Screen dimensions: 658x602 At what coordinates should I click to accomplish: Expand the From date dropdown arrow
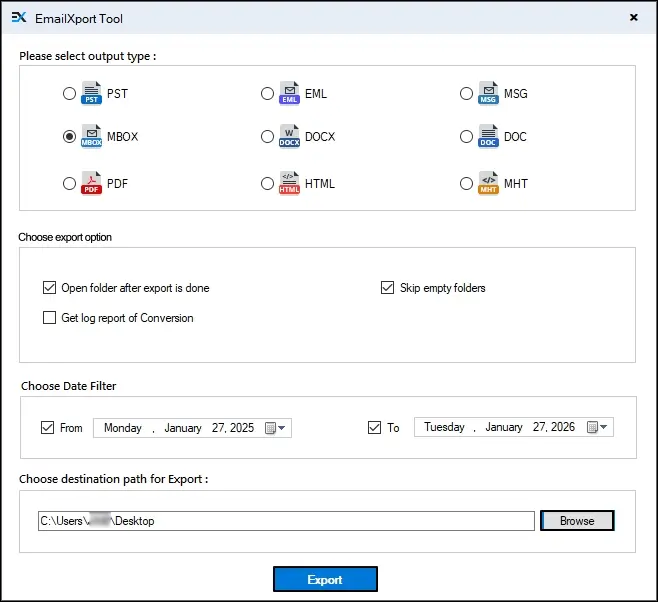[x=282, y=428]
